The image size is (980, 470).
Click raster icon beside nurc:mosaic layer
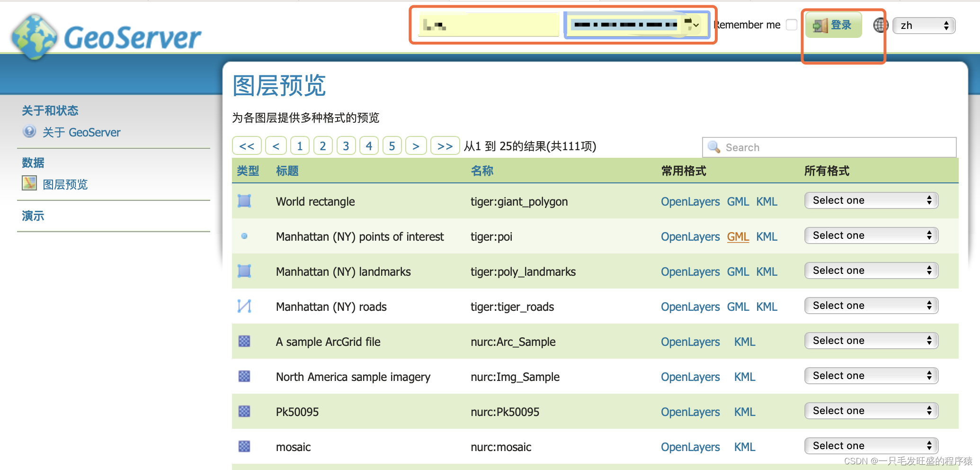(x=244, y=446)
